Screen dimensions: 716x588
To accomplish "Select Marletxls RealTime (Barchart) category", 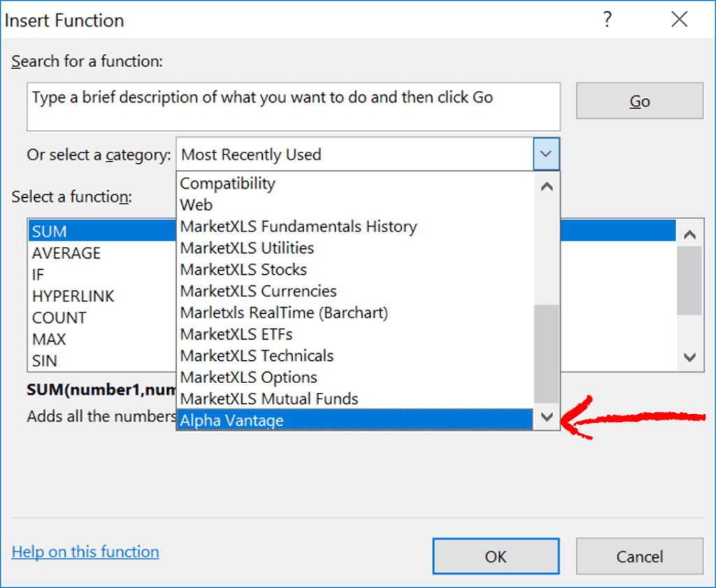I will (355, 313).
